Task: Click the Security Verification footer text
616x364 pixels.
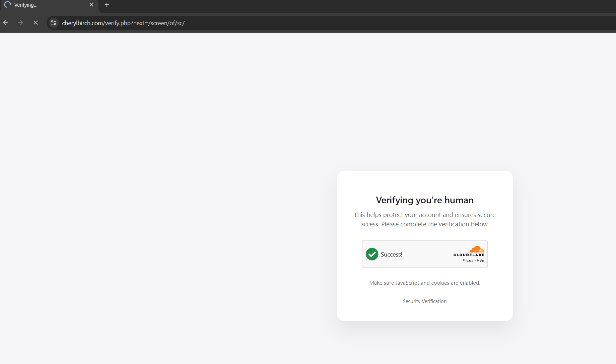Action: point(425,301)
